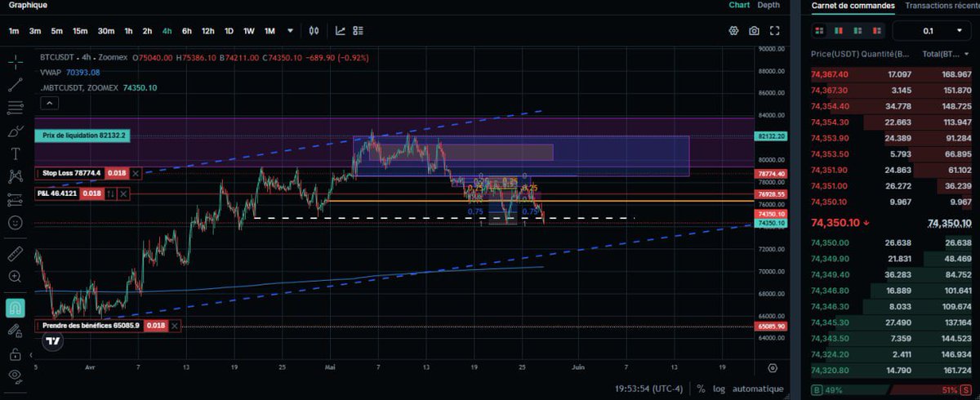980x400 pixels.
Task: Select the 5m timeframe
Action: pos(56,31)
